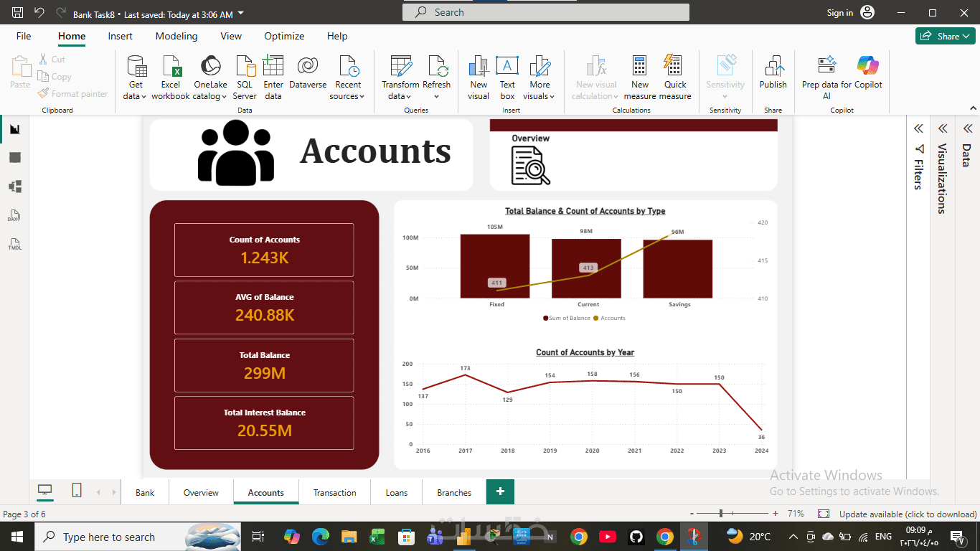The image size is (980, 551).
Task: Select the Fixed bar in the chart
Action: tap(495, 265)
